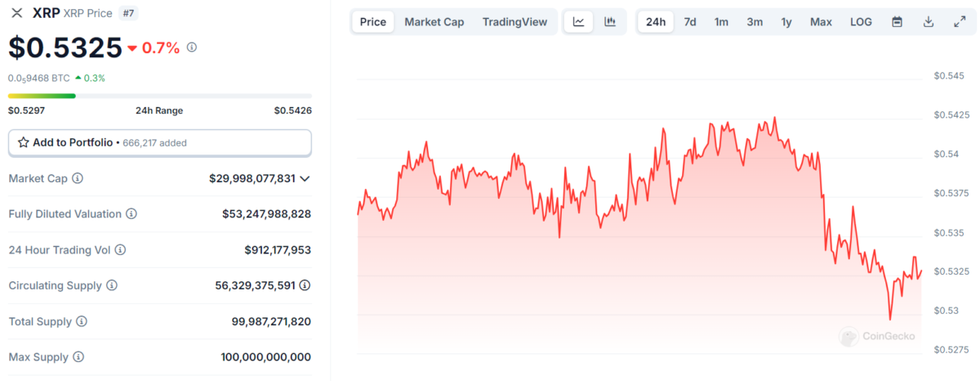Add XRP to Portfolio

tap(159, 142)
